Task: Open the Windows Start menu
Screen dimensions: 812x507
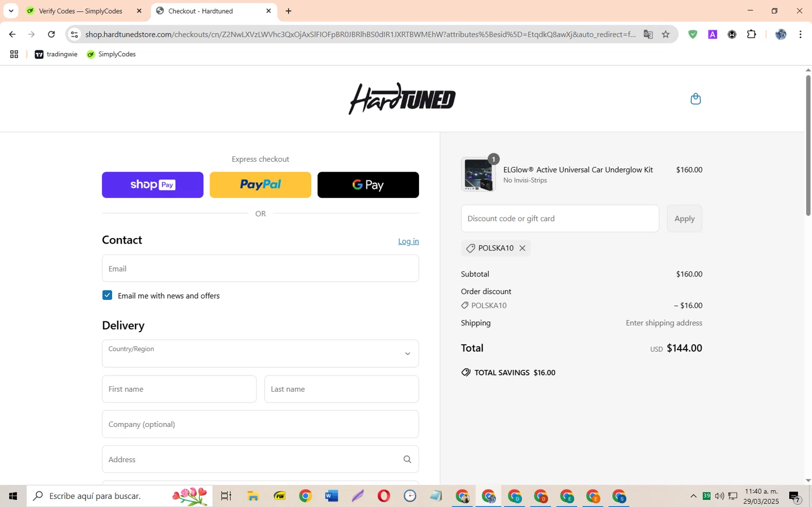Action: pyautogui.click(x=13, y=496)
